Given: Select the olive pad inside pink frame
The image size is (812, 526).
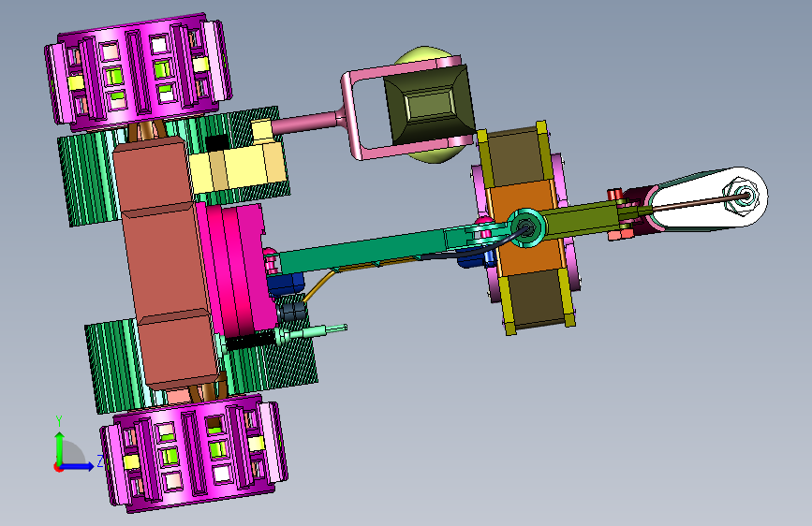Looking at the screenshot, I should 429,105.
